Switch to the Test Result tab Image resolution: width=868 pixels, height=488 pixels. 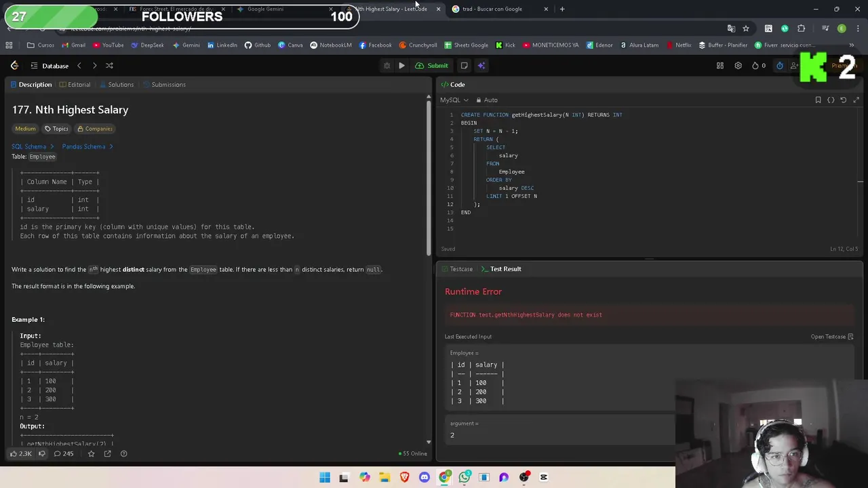(x=501, y=269)
